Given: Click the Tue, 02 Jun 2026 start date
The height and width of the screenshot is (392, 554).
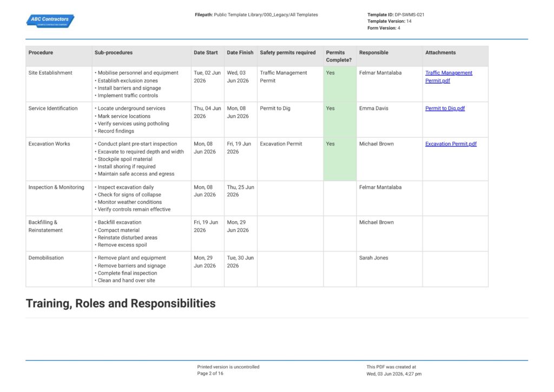Looking at the screenshot, I should (x=207, y=77).
